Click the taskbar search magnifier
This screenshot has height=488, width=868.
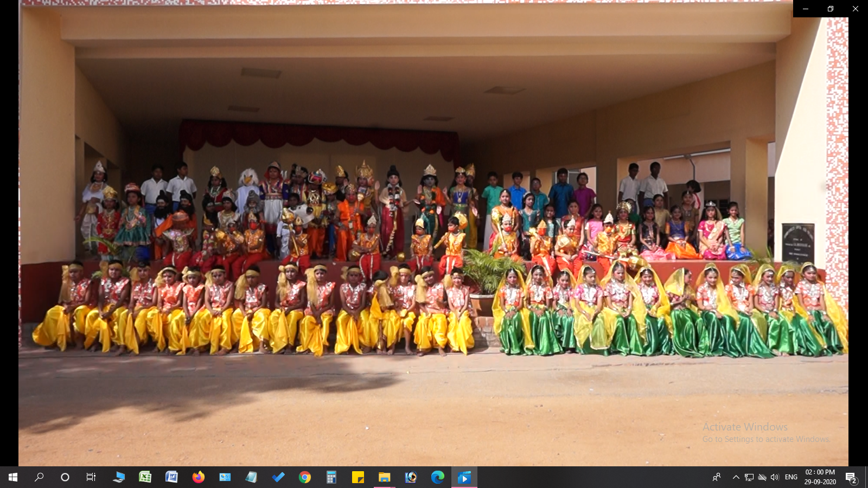pyautogui.click(x=39, y=477)
